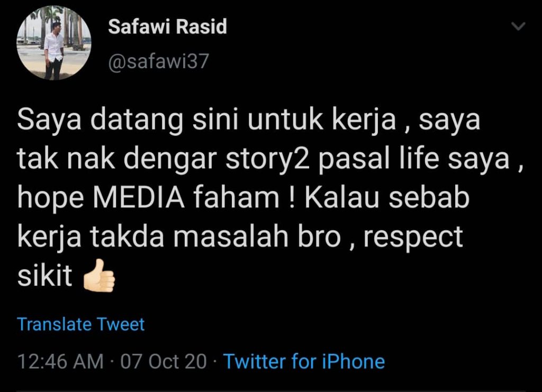Viewport: 542px width, 392px height.
Task: Click the tweet line starting 'kerja takda masalah'
Action: click(240, 238)
